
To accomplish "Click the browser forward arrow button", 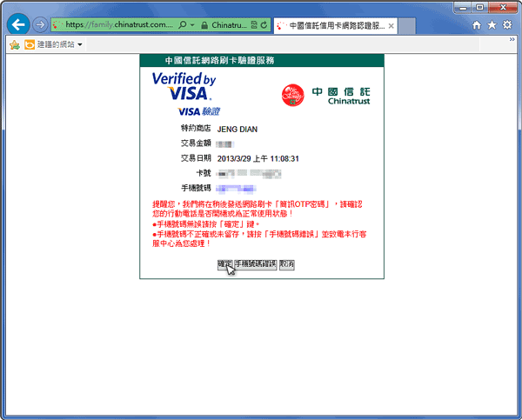I will click(40, 24).
